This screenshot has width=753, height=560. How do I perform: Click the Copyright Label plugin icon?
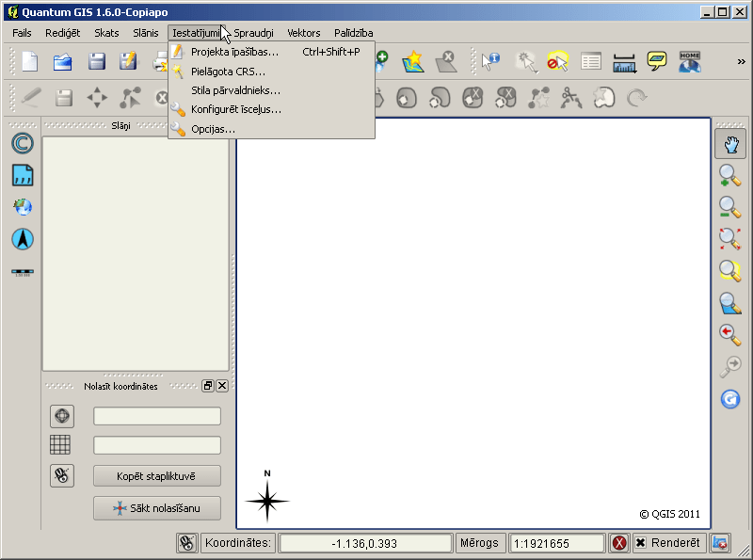click(x=23, y=143)
